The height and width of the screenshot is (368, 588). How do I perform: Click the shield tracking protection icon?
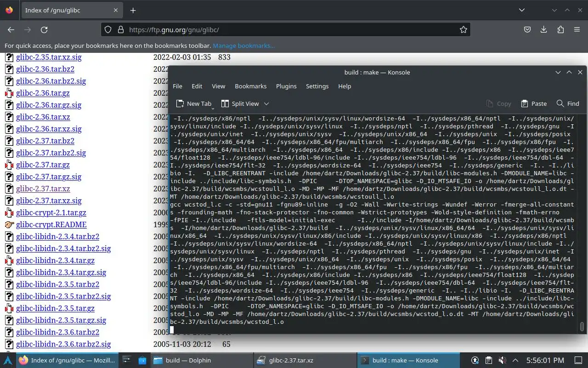pyautogui.click(x=108, y=29)
